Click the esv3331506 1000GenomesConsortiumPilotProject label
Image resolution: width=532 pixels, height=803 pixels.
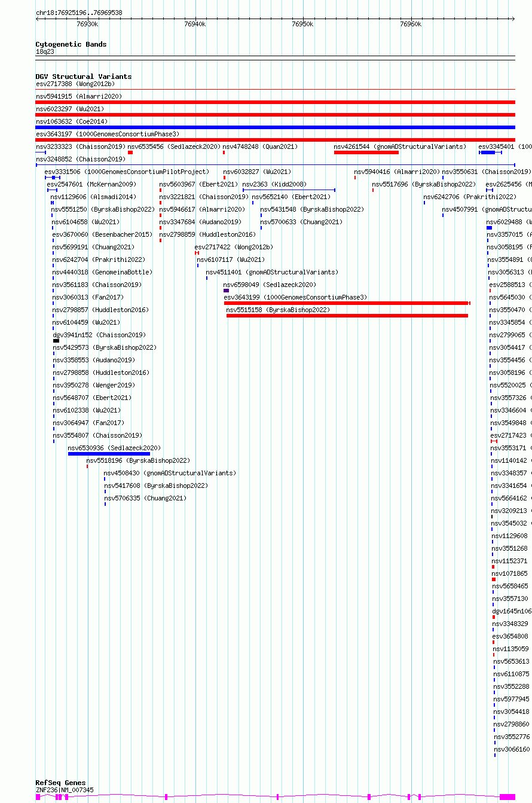pos(127,172)
